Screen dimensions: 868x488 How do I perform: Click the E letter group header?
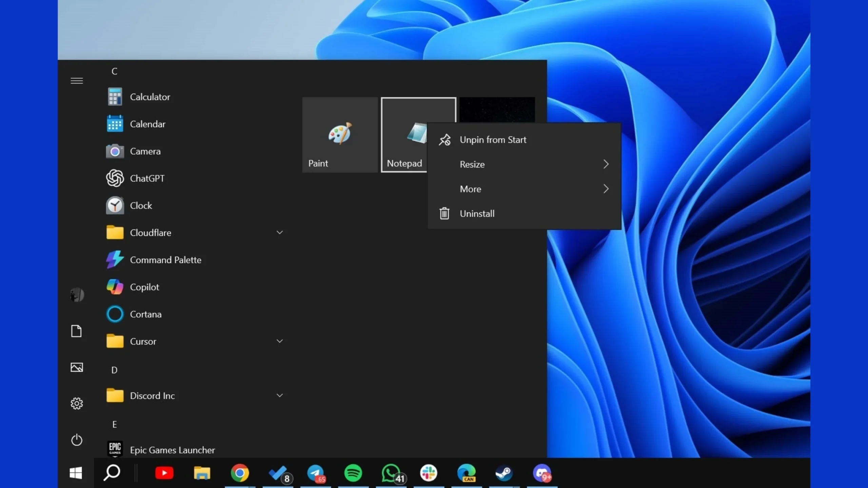point(115,424)
